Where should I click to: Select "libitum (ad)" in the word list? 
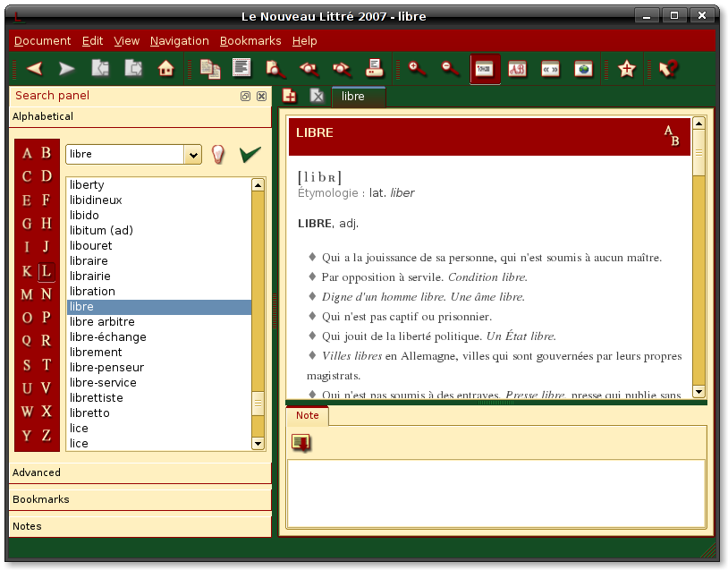159,230
